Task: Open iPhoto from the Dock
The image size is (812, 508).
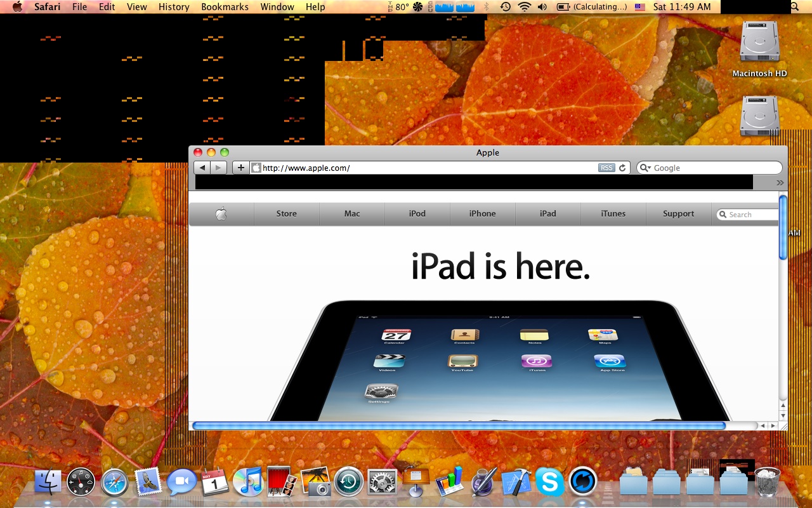Action: (315, 483)
